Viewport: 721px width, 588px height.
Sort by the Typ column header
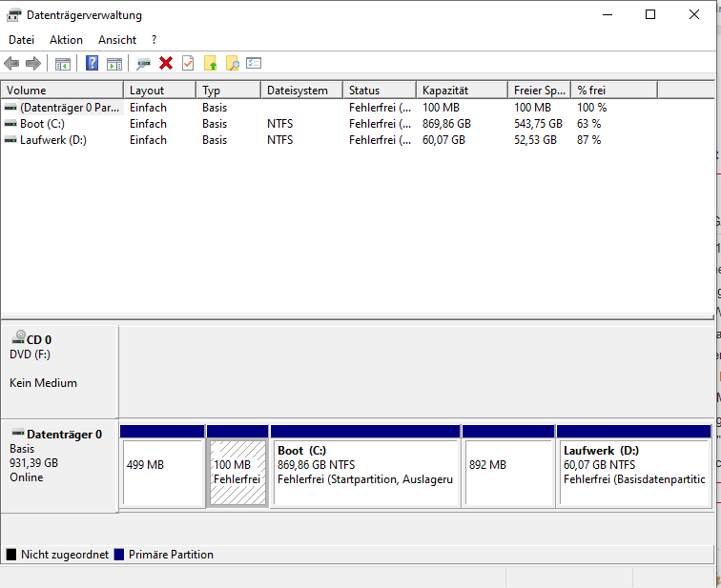point(229,90)
